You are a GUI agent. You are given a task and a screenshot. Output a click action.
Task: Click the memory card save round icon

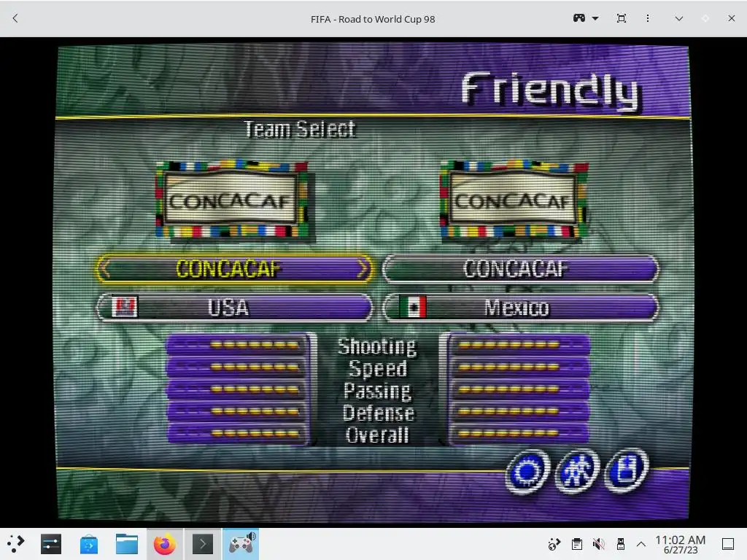627,470
